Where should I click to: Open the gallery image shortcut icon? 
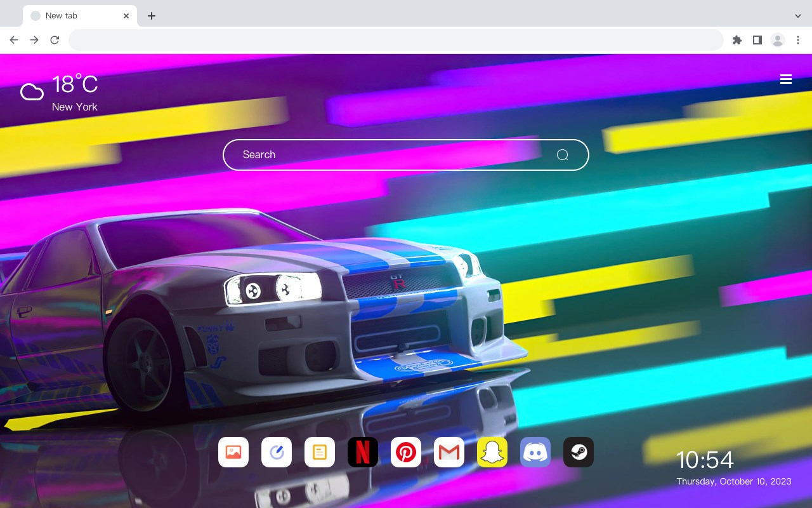[233, 452]
